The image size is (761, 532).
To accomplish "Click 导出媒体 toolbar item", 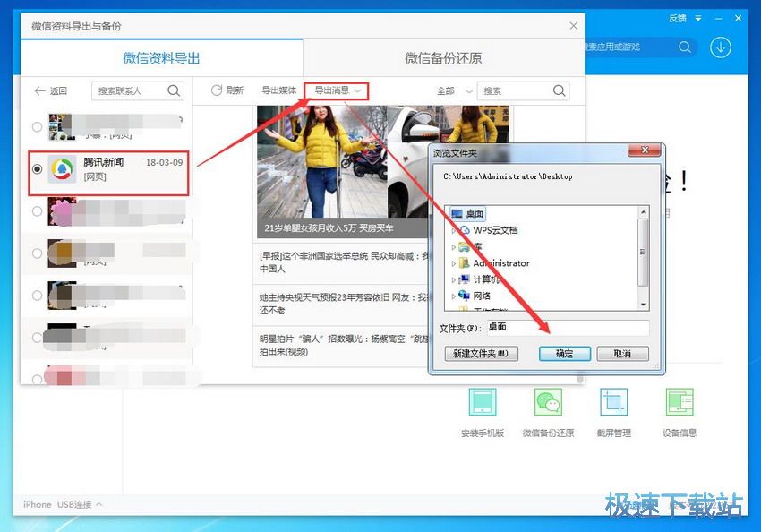I will [x=279, y=90].
